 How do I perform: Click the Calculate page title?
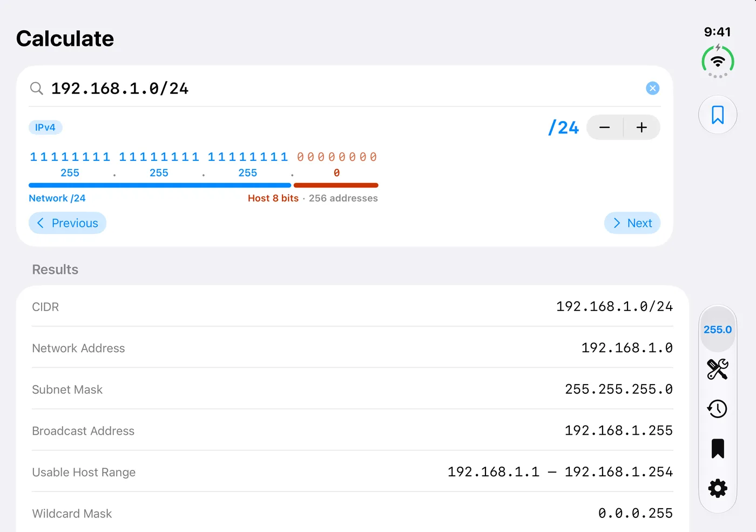point(65,39)
